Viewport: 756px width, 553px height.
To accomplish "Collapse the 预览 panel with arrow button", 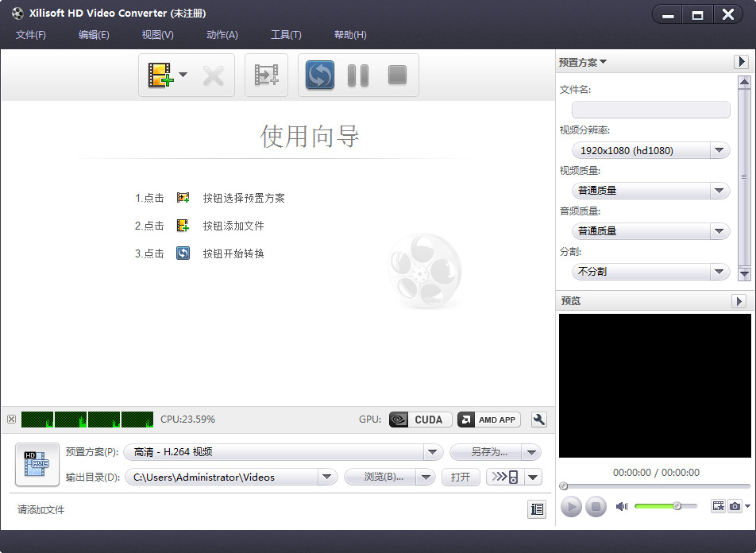I will [x=739, y=301].
